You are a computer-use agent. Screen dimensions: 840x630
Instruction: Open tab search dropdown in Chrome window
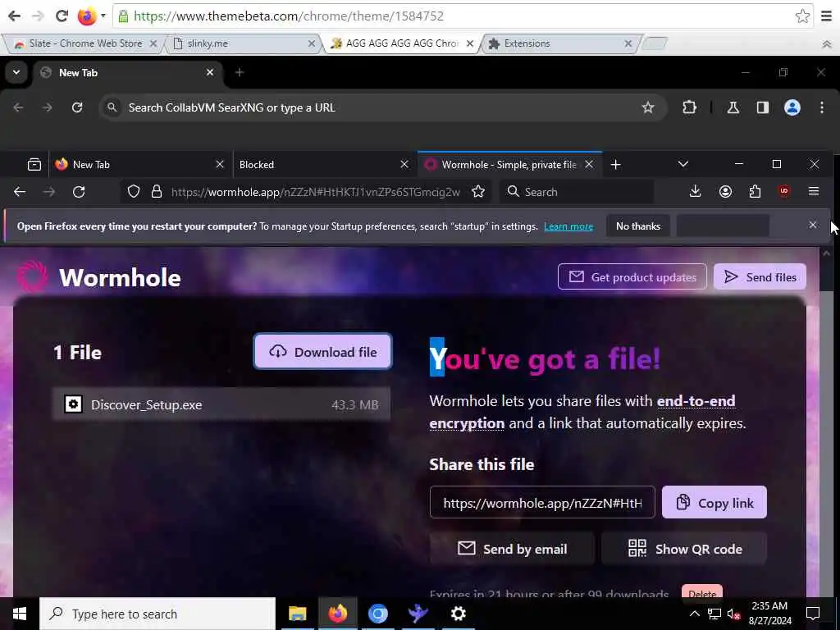pyautogui.click(x=16, y=72)
